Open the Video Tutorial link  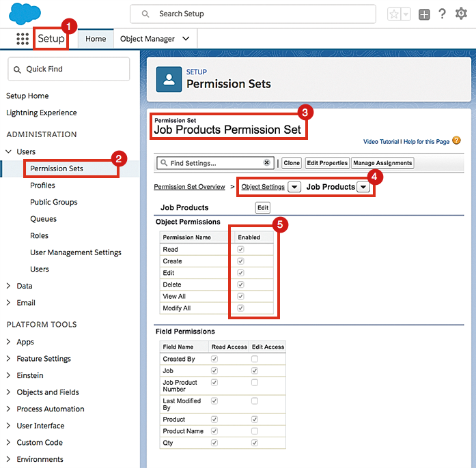click(381, 142)
